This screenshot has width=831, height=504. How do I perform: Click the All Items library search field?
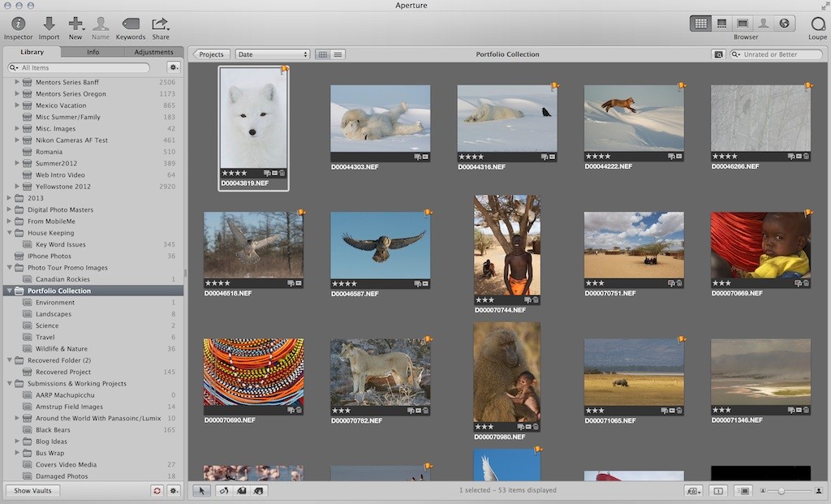(x=79, y=68)
